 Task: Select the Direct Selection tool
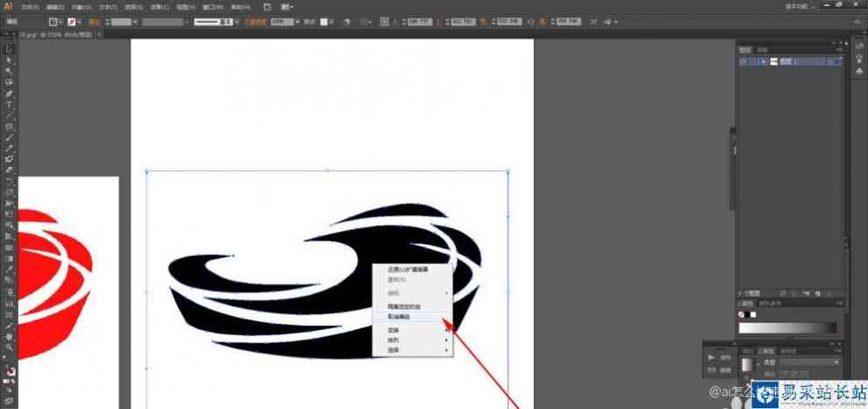[9, 61]
